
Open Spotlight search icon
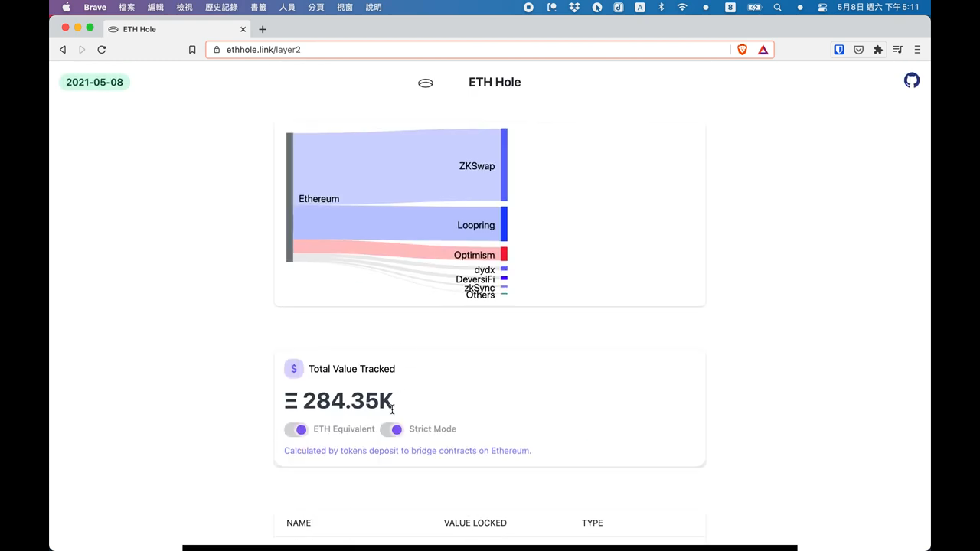[778, 7]
